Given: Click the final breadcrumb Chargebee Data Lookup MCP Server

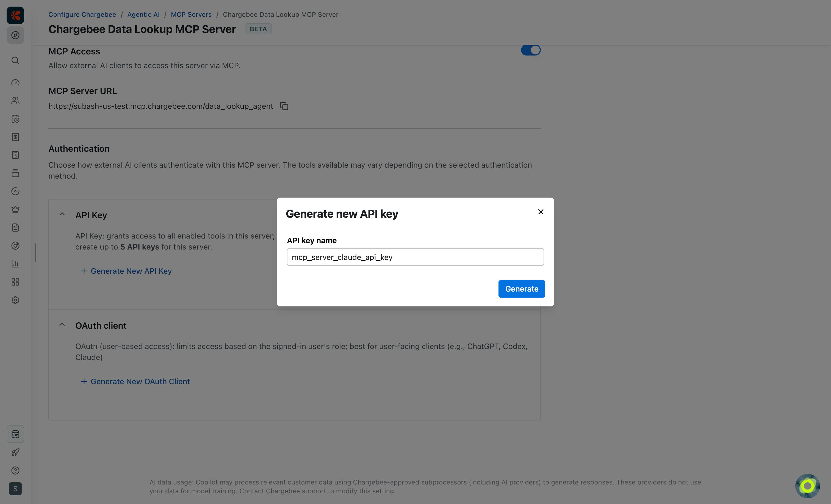Looking at the screenshot, I should coord(281,15).
